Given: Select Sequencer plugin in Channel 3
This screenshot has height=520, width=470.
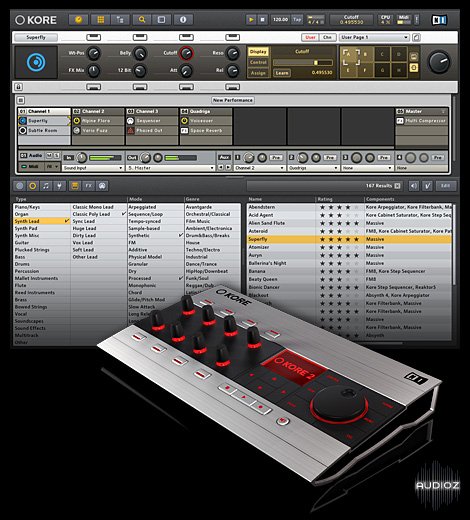Looking at the screenshot, I should (152, 121).
